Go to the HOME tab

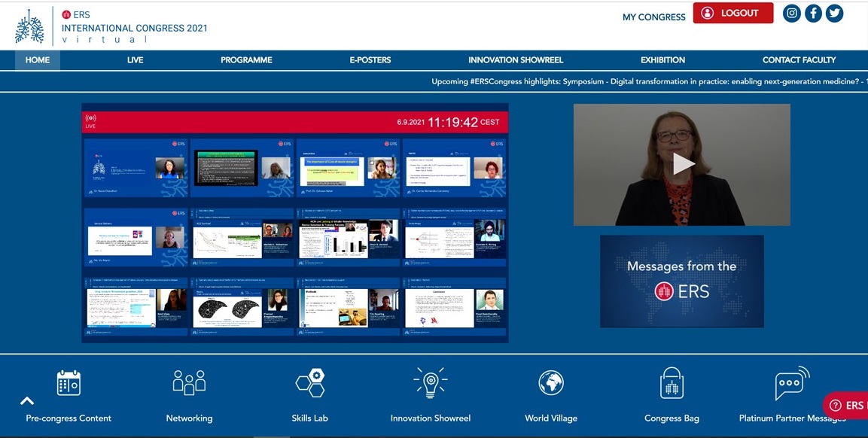click(x=38, y=59)
